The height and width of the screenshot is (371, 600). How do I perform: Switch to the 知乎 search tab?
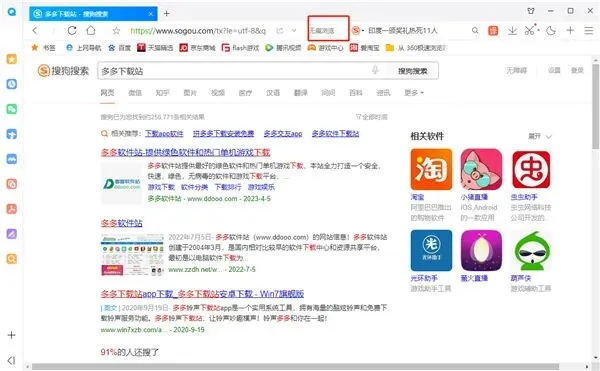162,93
